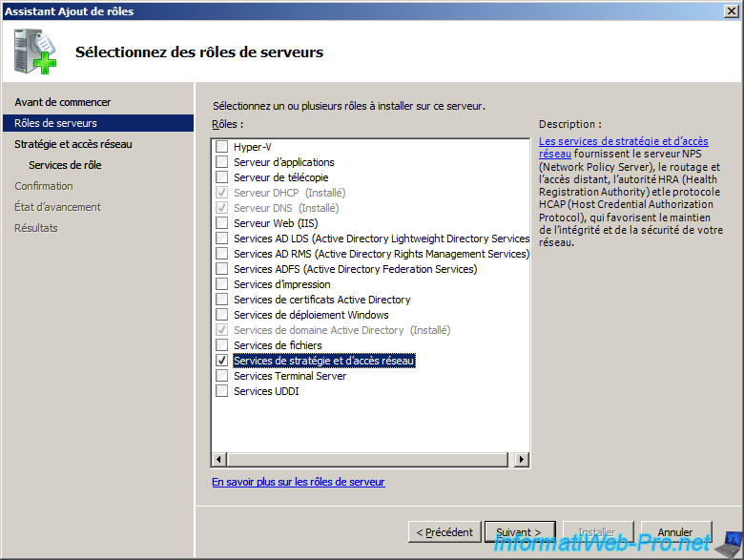Check the Serveur Web (IIS) role
744x560 pixels.
tap(222, 223)
